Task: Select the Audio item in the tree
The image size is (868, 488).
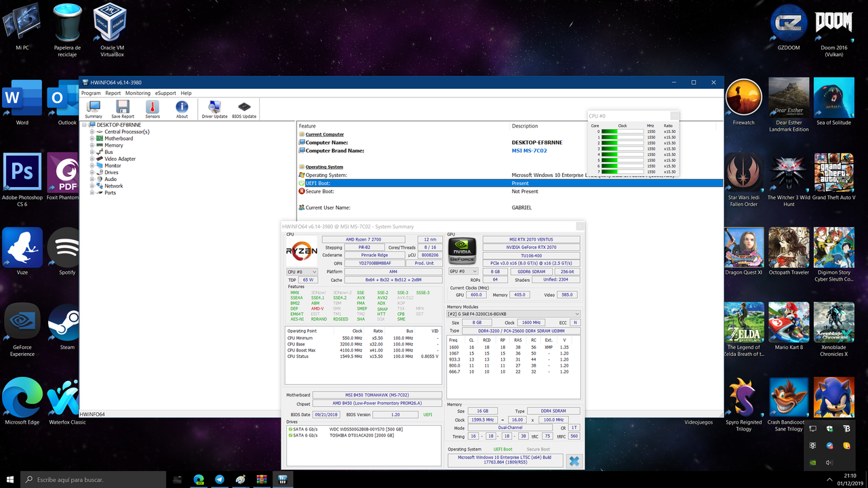Action: [111, 179]
